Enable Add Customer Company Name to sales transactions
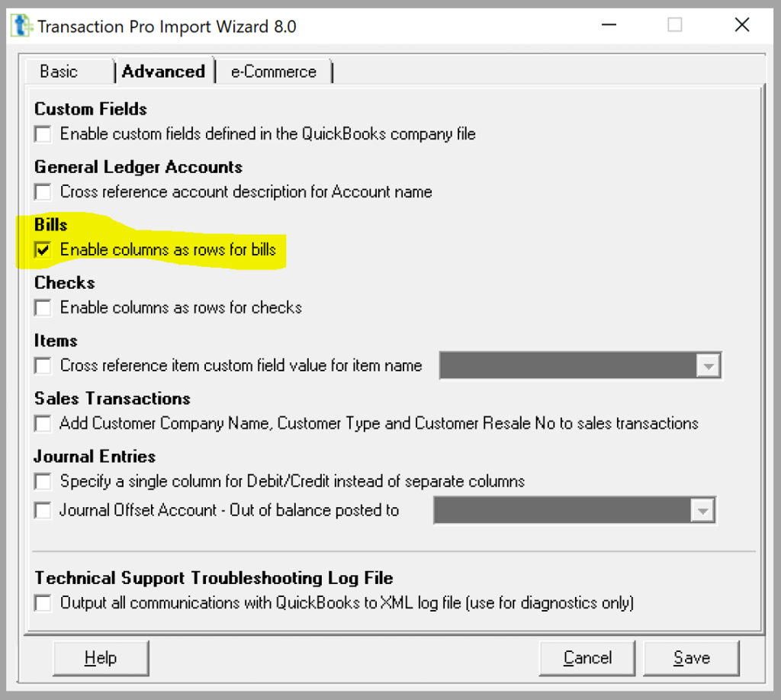781x700 pixels. (x=43, y=423)
